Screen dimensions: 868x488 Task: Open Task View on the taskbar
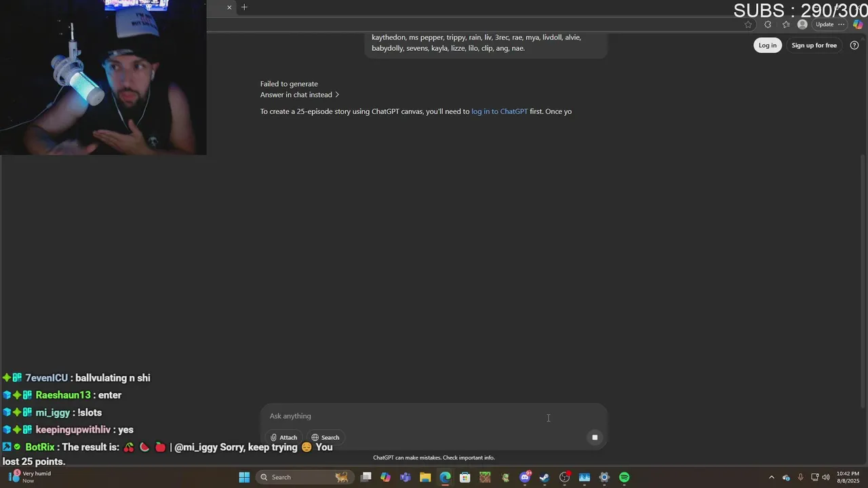(366, 477)
